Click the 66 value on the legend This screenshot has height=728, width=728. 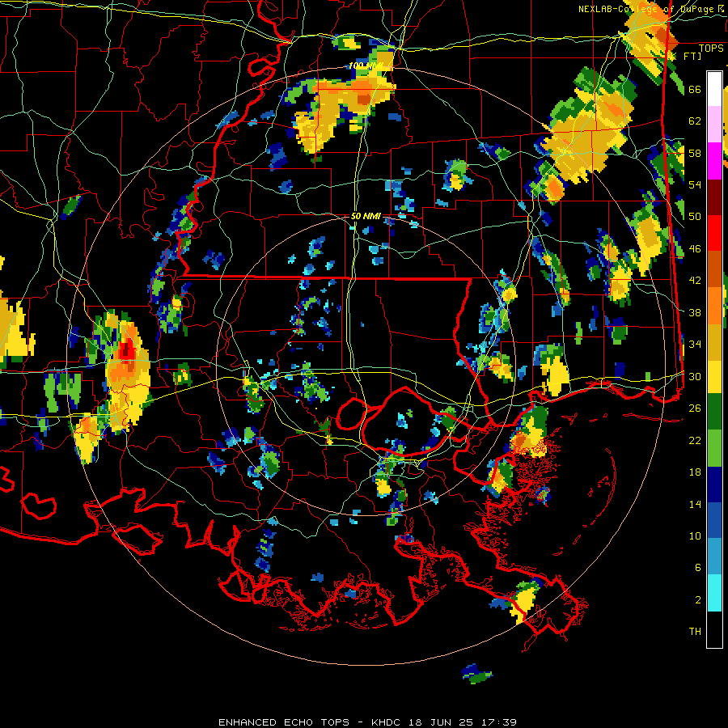(695, 90)
